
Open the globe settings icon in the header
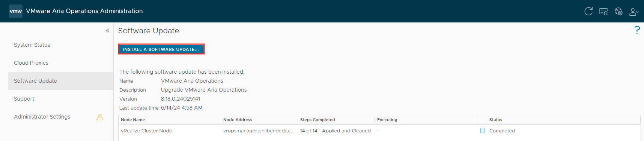click(x=618, y=12)
